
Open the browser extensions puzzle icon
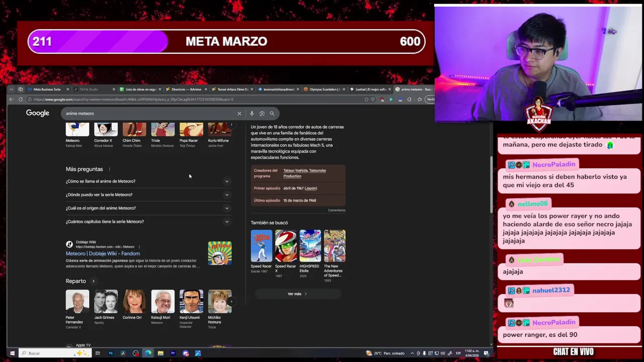click(x=409, y=100)
